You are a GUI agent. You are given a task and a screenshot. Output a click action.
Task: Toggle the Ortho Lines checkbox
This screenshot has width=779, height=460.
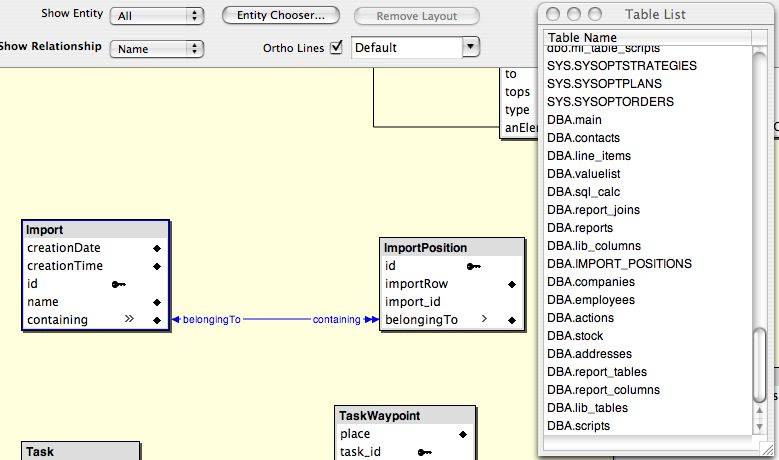coord(337,47)
